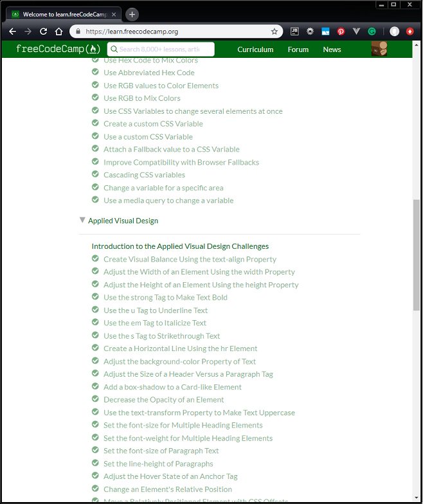This screenshot has height=504, width=423.
Task: Click the gray V-shaped extension icon
Action: tap(356, 32)
